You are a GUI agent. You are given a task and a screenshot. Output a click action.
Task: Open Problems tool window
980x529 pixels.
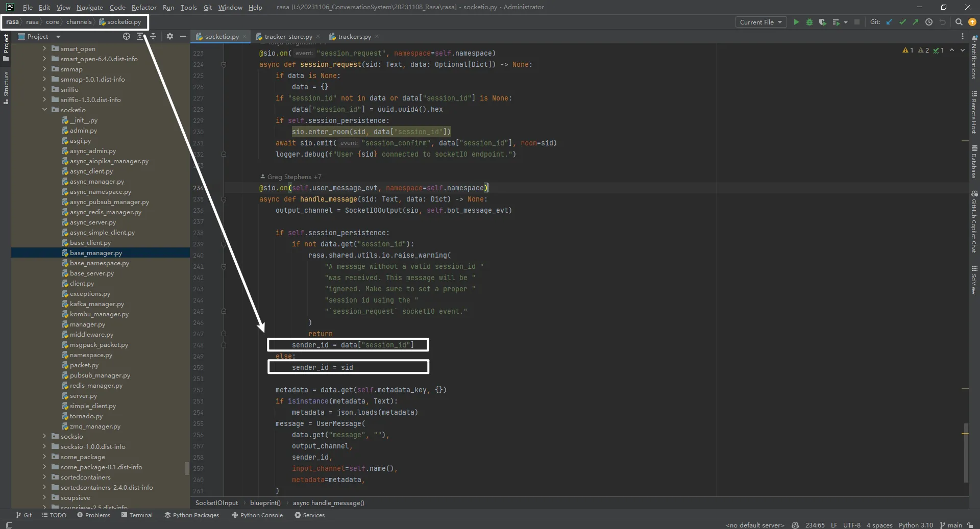pos(93,515)
